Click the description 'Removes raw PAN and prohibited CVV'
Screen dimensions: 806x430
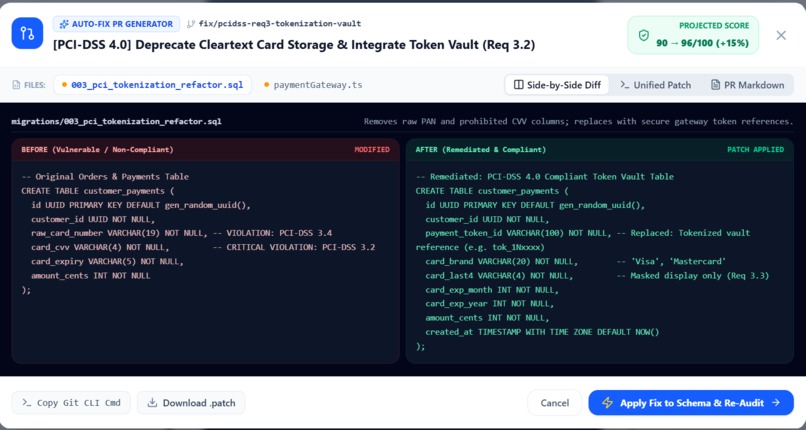tap(578, 122)
